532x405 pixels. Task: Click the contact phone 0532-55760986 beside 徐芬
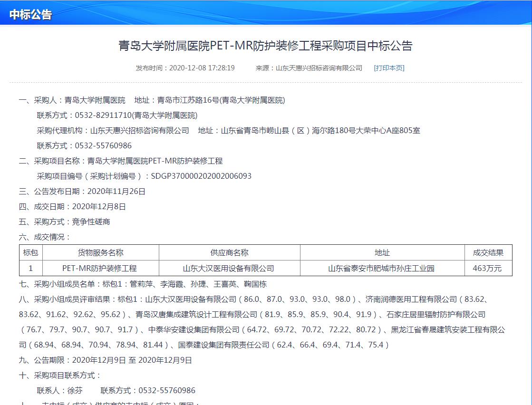[167, 391]
